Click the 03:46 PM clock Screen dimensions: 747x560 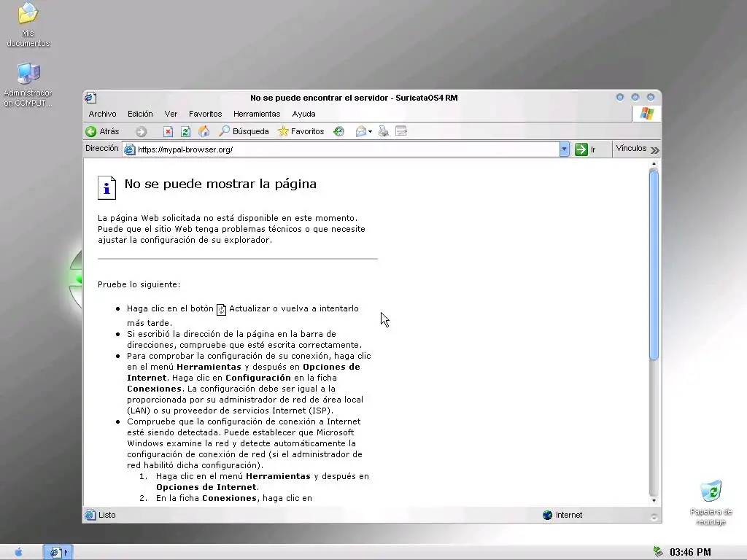pyautogui.click(x=690, y=553)
